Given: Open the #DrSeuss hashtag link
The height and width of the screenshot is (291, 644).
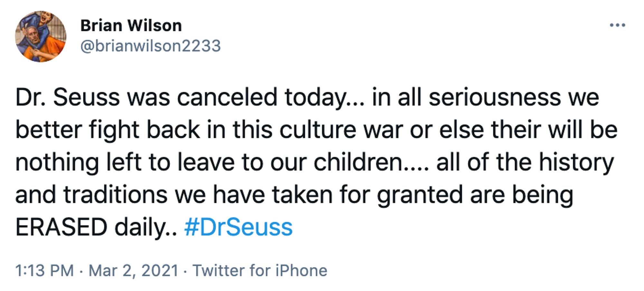Looking at the screenshot, I should pos(238,227).
